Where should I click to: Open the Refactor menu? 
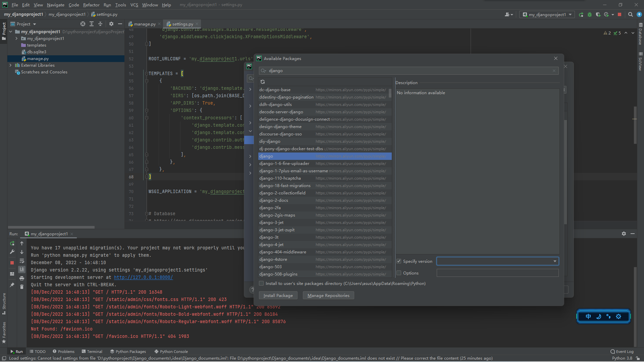(91, 5)
